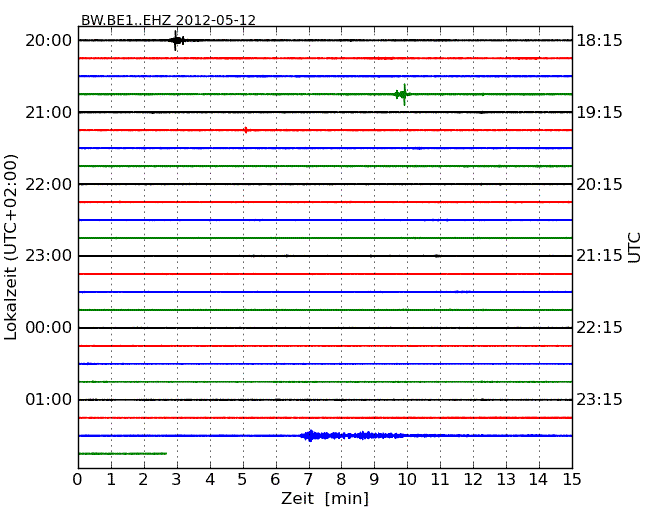
Task: Click the Lokalzeit (UTC+02:00) axis label
Action: (11, 247)
